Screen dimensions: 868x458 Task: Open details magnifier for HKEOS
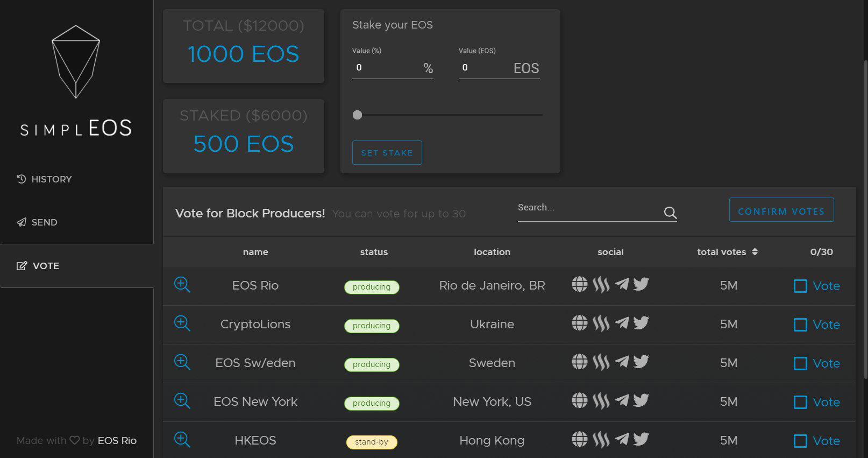(x=182, y=440)
